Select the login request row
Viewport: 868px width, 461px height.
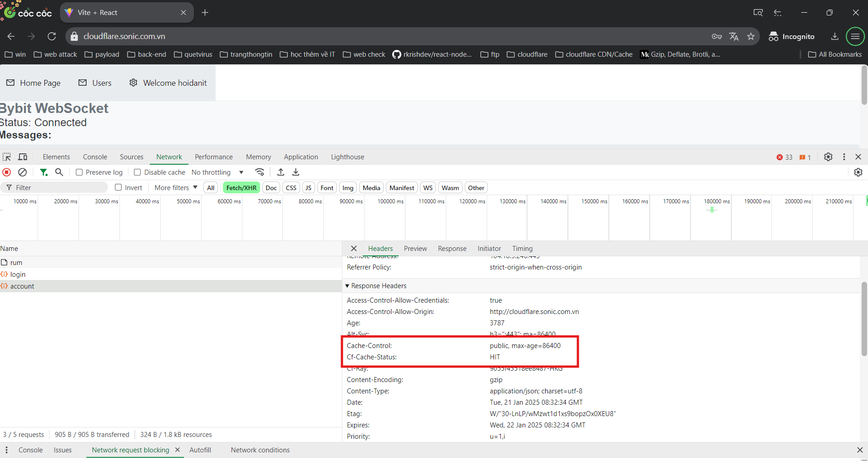coord(18,275)
